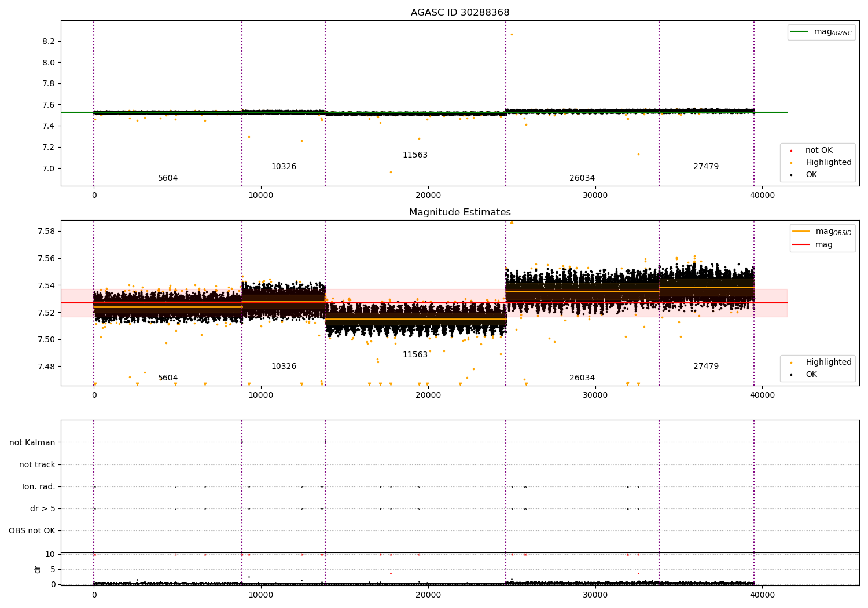Click orange mag OBSID legend entry

coord(822,232)
